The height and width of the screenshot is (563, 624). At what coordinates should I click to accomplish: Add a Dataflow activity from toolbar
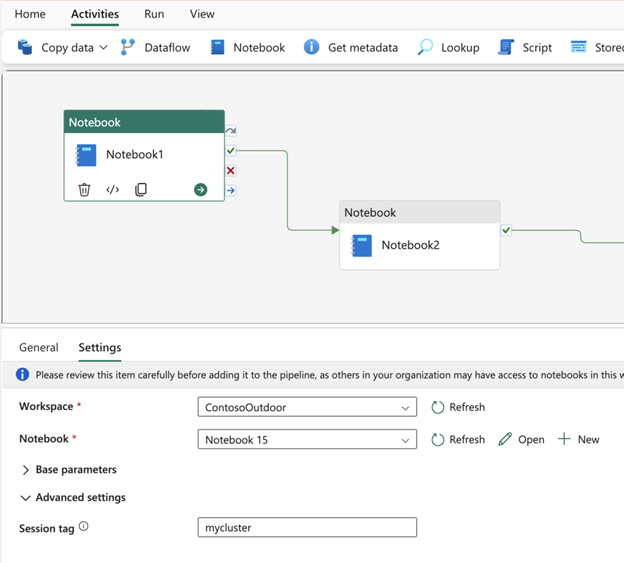click(155, 47)
